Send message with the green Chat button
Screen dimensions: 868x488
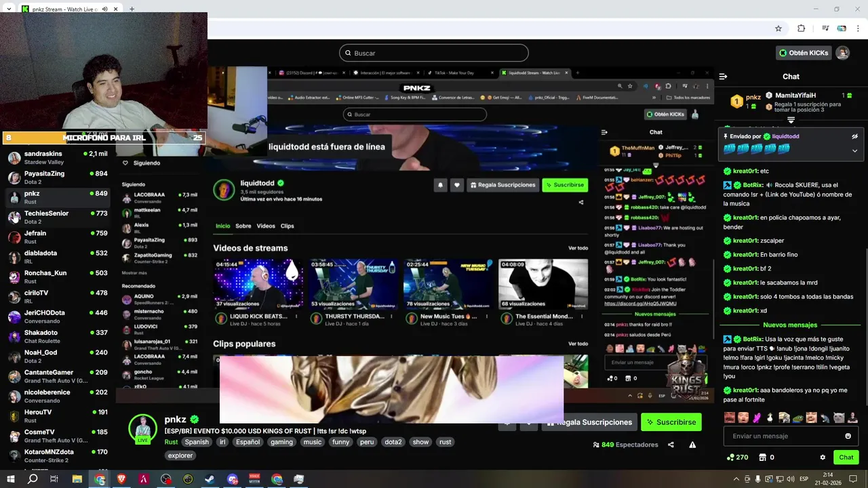846,457
